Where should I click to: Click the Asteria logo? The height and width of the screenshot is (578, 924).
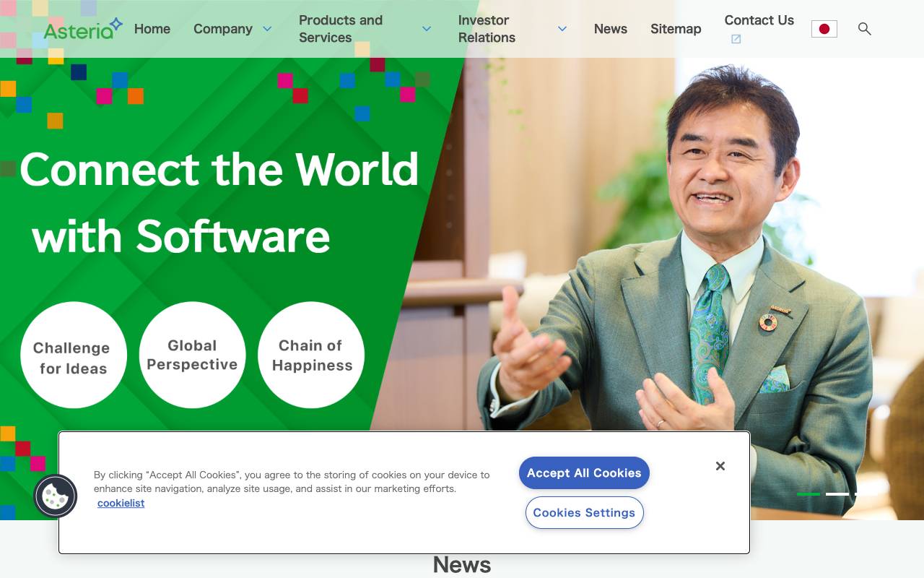(82, 27)
